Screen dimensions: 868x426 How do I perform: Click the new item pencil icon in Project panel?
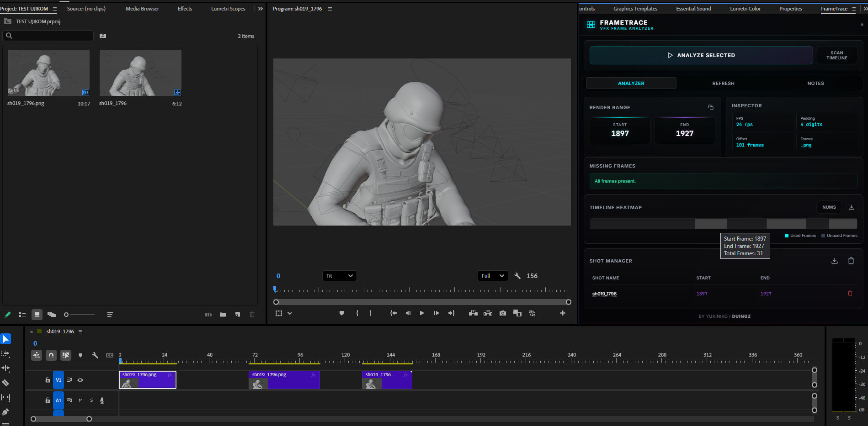click(x=8, y=315)
